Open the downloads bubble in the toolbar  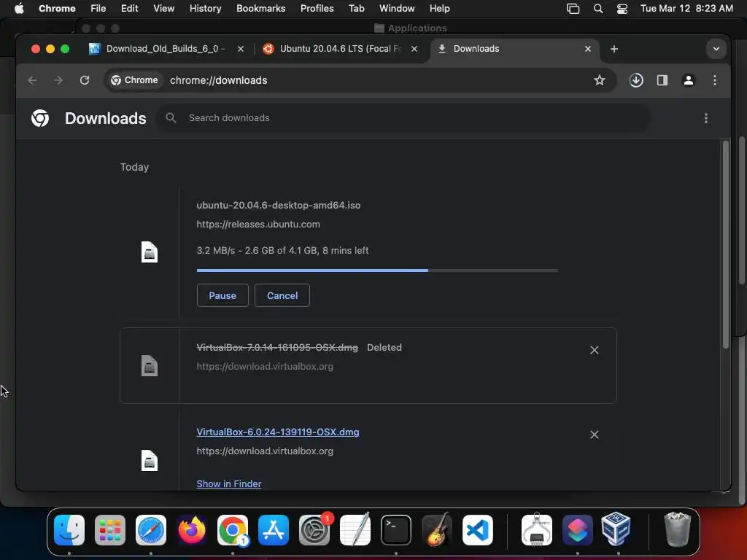click(x=636, y=80)
